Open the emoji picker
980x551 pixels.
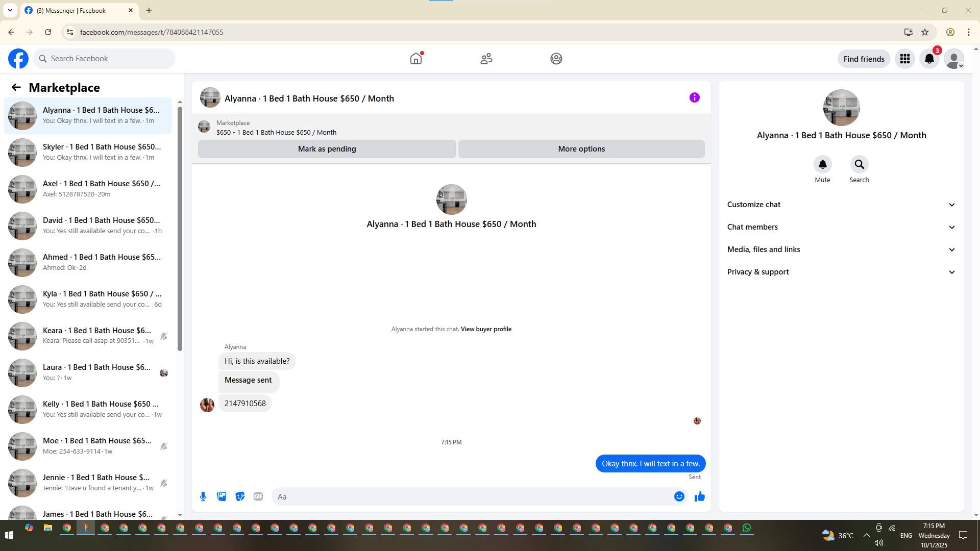pyautogui.click(x=679, y=496)
